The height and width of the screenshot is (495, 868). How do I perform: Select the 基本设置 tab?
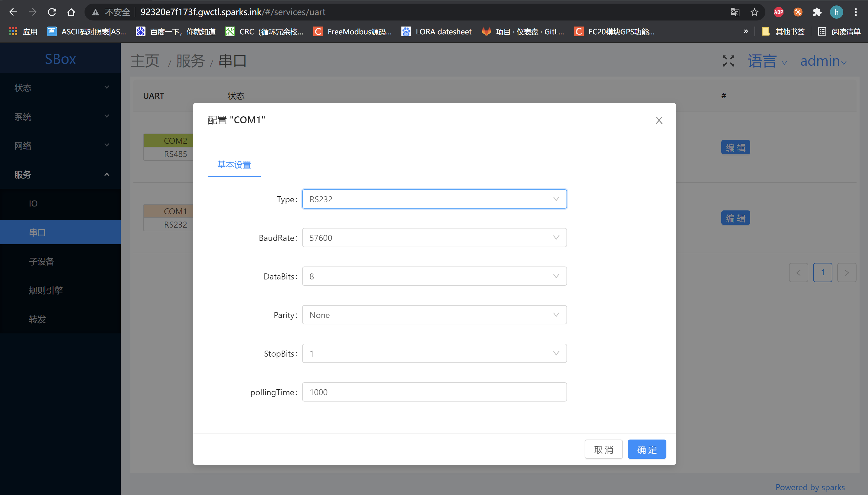coord(234,165)
